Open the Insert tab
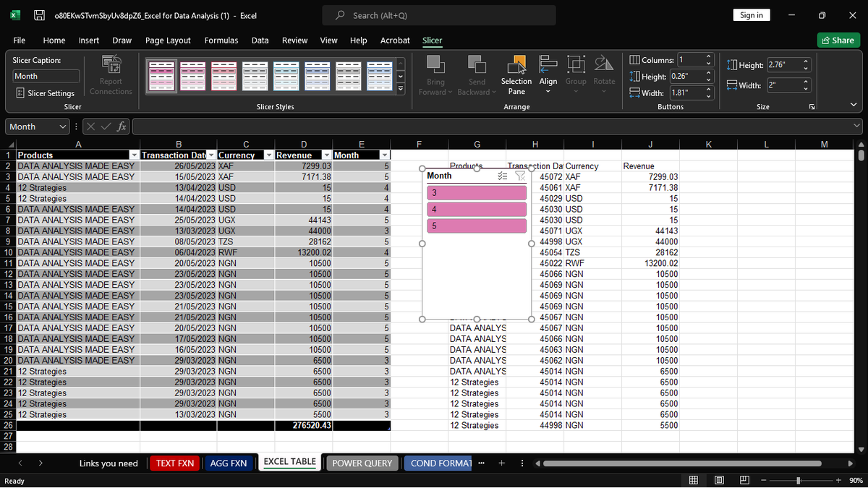The image size is (868, 488). pyautogui.click(x=89, y=40)
